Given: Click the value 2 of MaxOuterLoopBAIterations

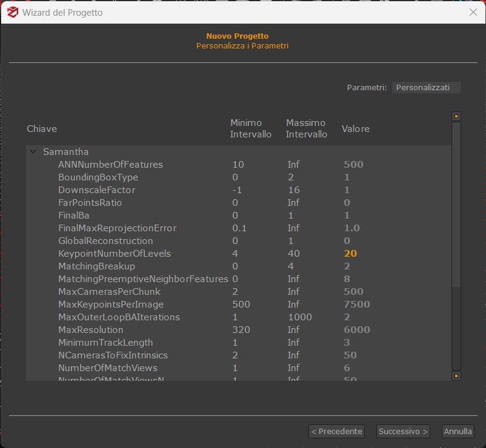Looking at the screenshot, I should click(347, 317).
